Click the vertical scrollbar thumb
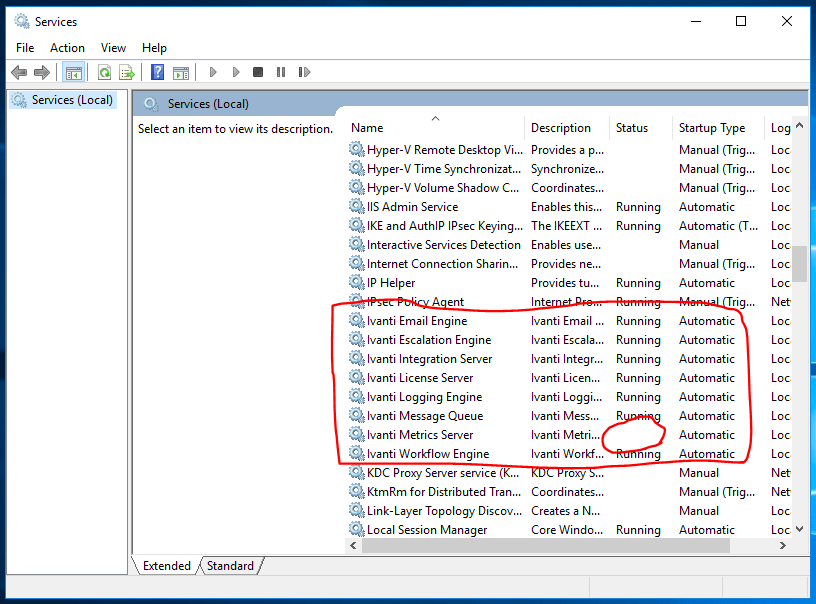 [800, 263]
